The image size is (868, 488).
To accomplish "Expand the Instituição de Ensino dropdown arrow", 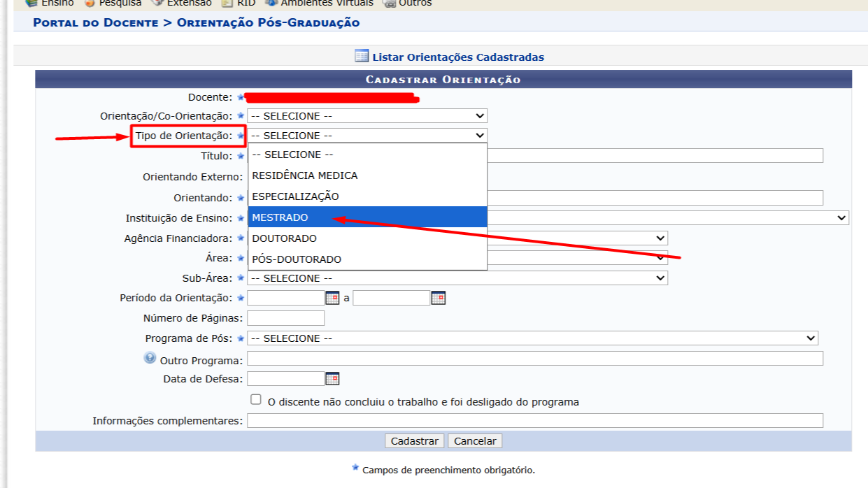I will [x=841, y=218].
